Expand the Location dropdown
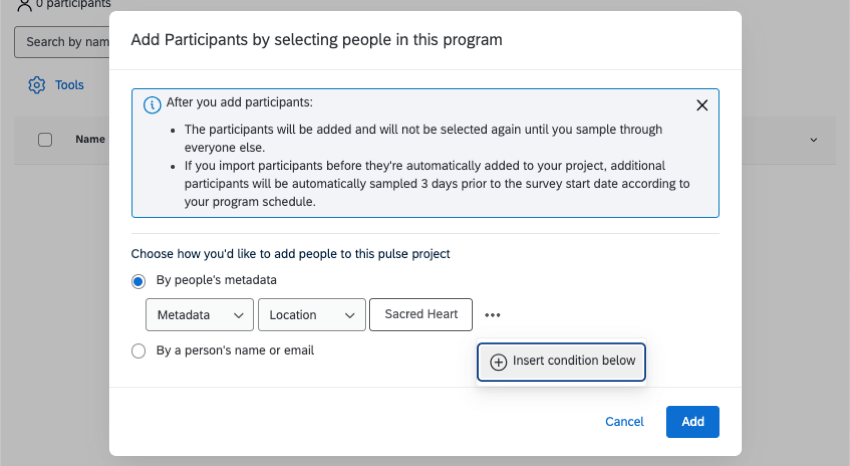The image size is (850, 466). 311,315
